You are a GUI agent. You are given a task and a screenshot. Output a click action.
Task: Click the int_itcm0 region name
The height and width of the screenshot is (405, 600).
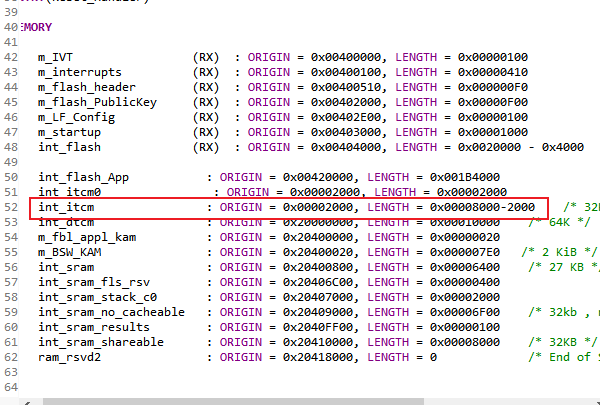[69, 192]
